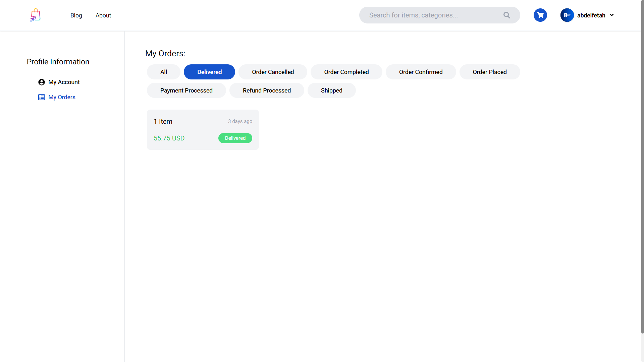
Task: Click the My Orders list icon
Action: click(x=42, y=97)
